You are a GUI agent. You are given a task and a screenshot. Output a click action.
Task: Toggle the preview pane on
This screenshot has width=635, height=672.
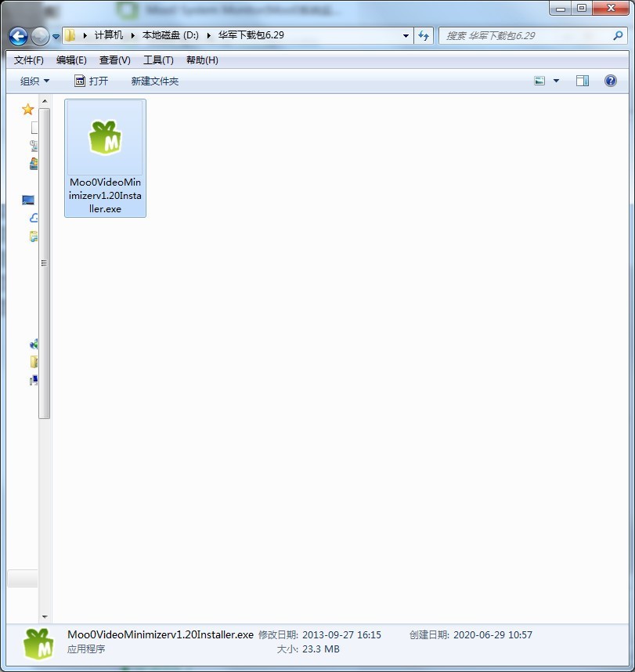coord(582,81)
